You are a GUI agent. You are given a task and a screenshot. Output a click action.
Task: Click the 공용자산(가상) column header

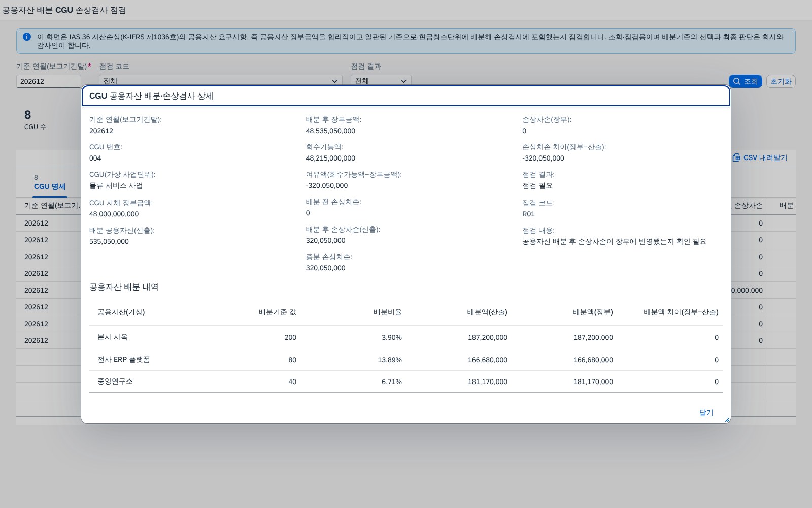point(121,312)
